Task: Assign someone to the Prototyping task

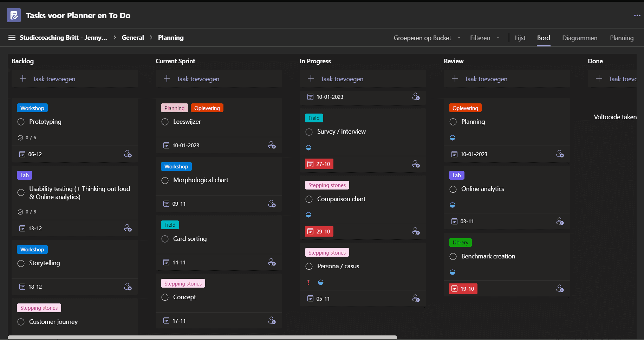Action: click(128, 154)
